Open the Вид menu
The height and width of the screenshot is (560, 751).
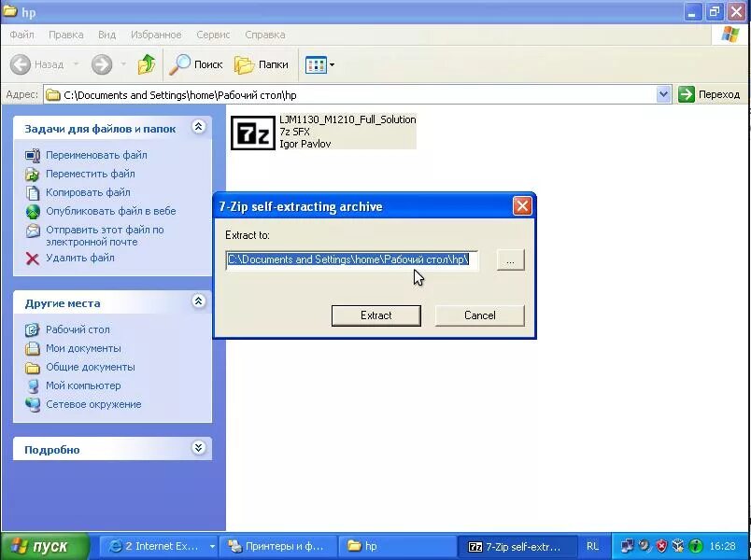tap(106, 35)
